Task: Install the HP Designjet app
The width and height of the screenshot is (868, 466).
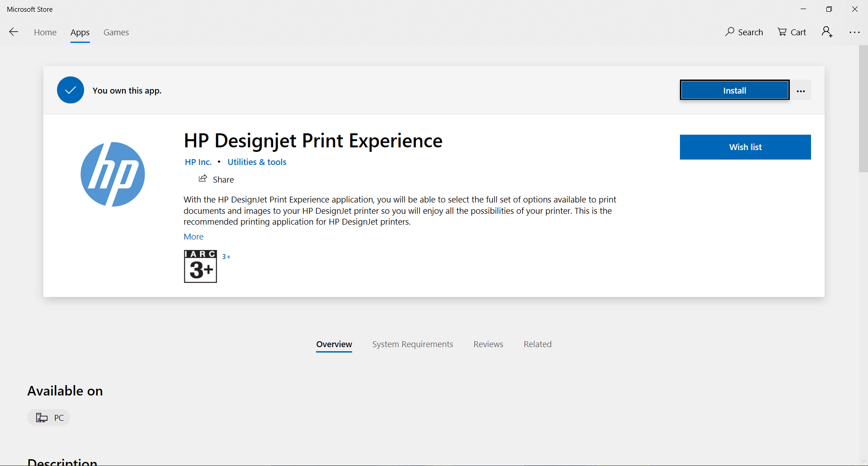Action: [735, 90]
